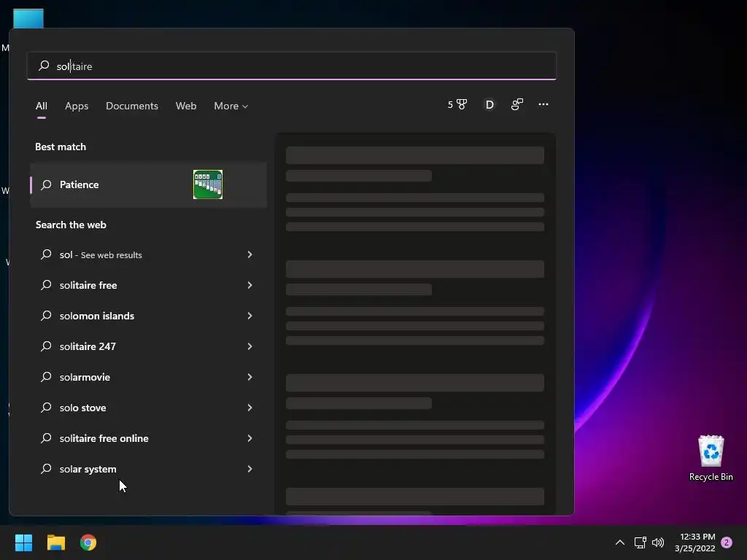The image size is (747, 560).
Task: Expand chevron next to 'solomon islands'
Action: (249, 316)
